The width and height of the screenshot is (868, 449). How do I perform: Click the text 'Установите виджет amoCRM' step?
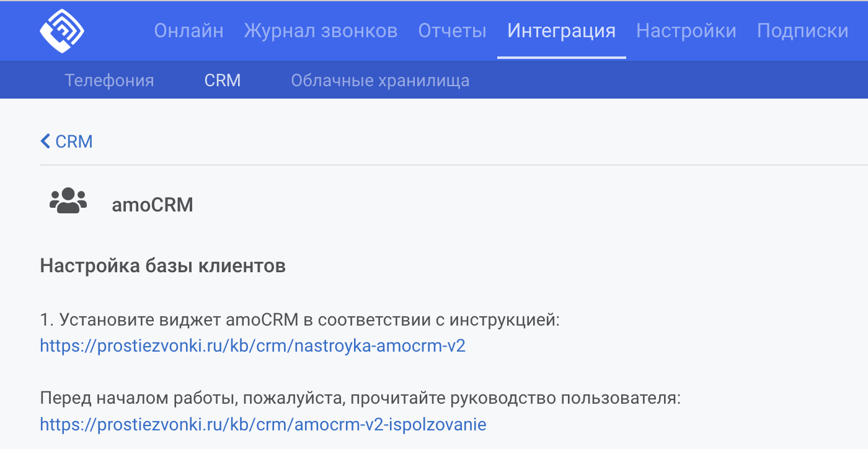pyautogui.click(x=300, y=321)
